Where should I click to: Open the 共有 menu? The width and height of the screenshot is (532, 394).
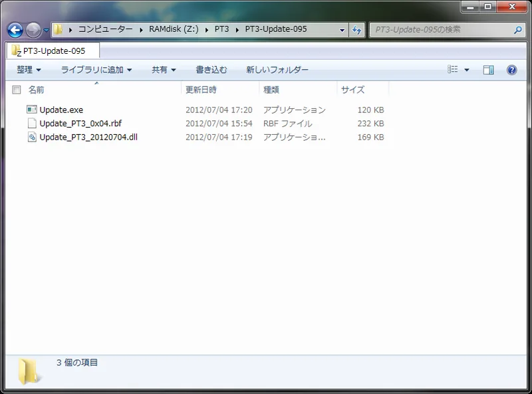(x=164, y=70)
